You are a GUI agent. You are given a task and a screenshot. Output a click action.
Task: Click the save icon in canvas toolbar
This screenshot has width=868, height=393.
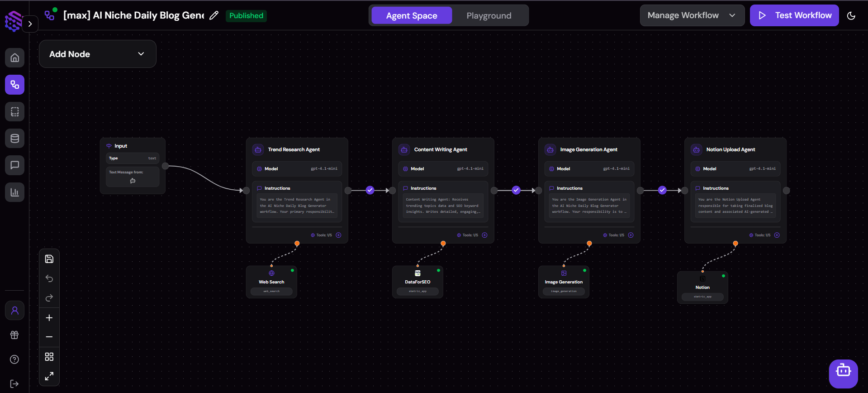(x=49, y=259)
